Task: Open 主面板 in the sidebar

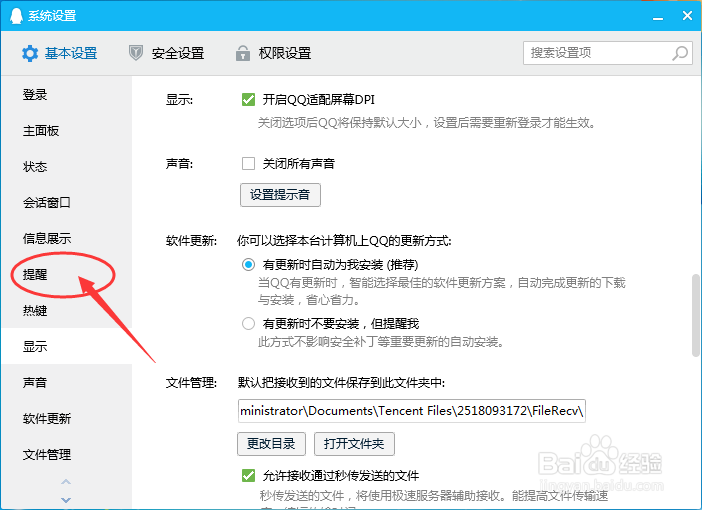Action: click(x=67, y=131)
